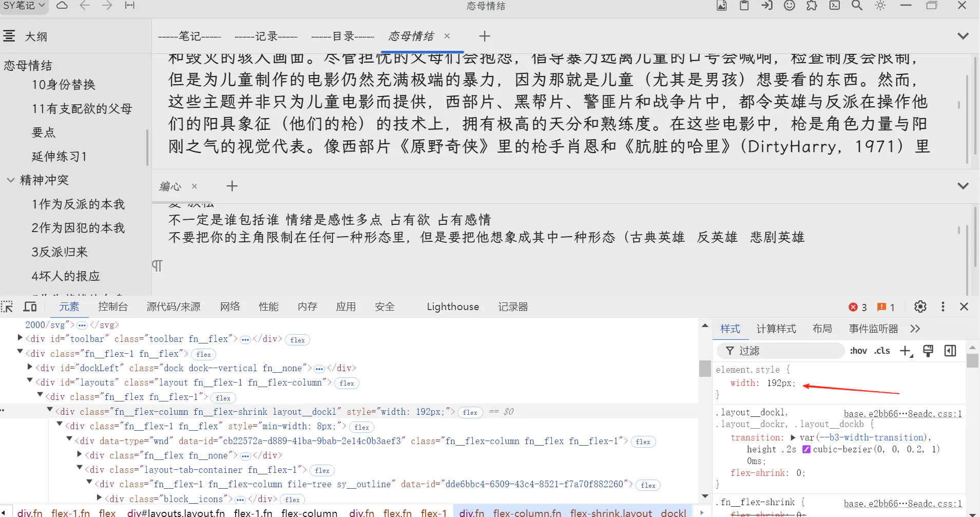Switch to the -----目录----- tab

[343, 36]
